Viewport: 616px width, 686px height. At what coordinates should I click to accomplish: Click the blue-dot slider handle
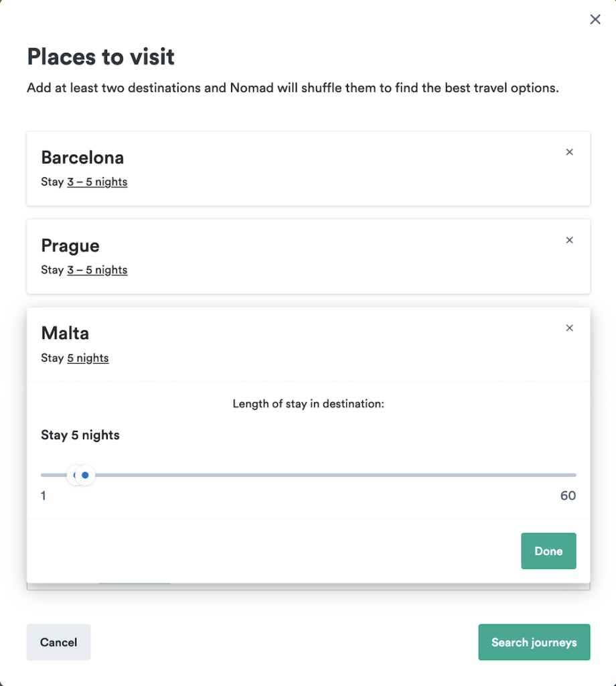pos(85,476)
